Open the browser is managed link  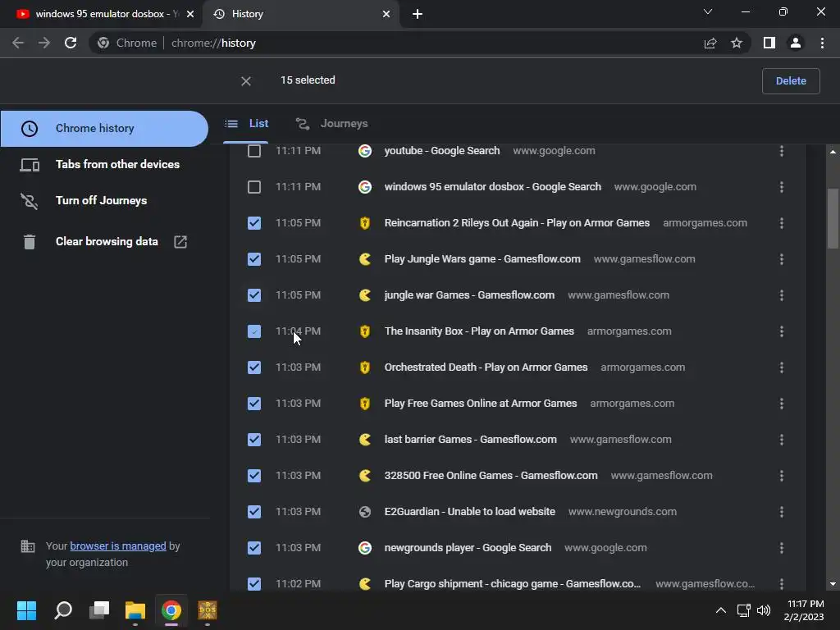(118, 546)
